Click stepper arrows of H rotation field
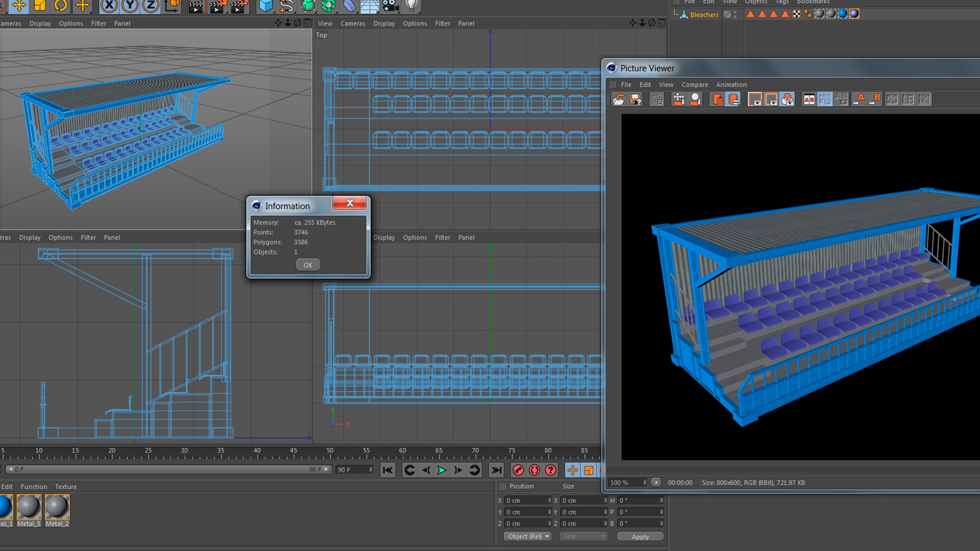This screenshot has height=551, width=980. click(661, 500)
